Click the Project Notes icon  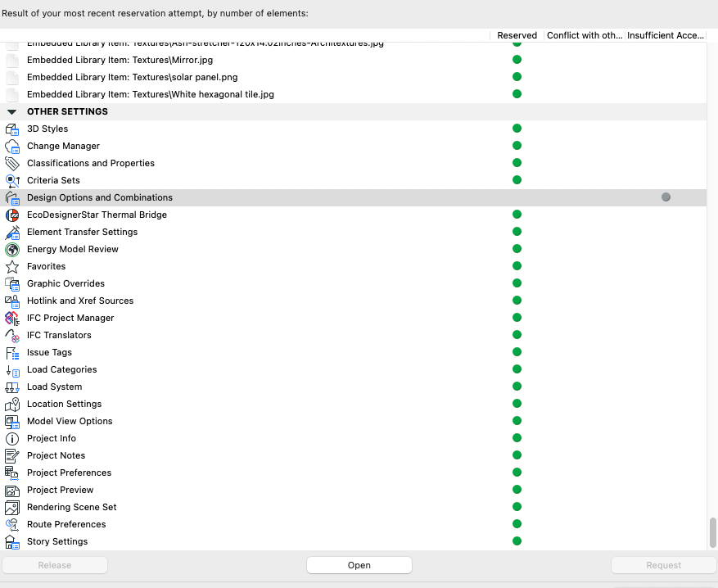(12, 455)
